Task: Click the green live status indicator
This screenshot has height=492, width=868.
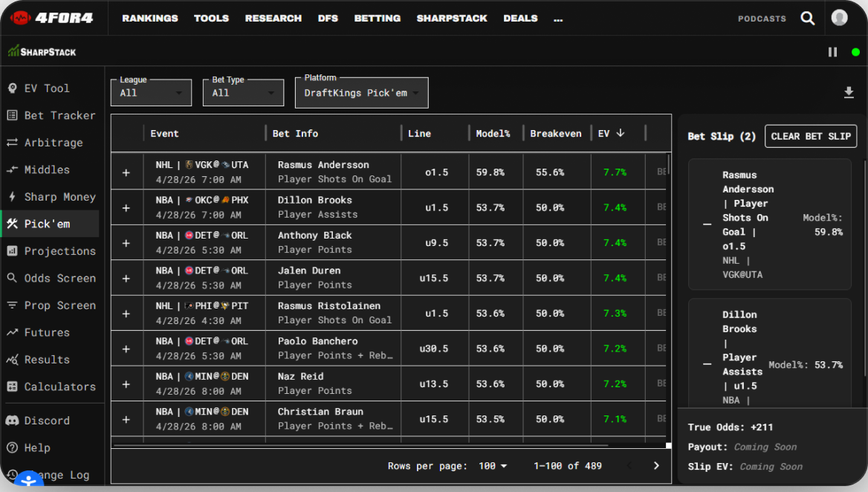Action: (x=856, y=52)
